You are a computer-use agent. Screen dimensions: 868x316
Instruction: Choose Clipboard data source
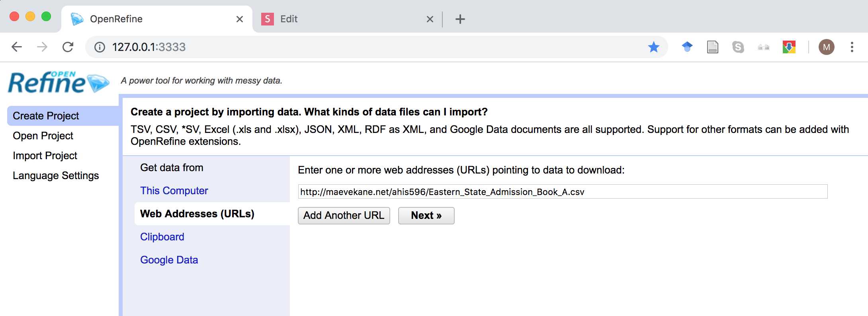(x=162, y=237)
